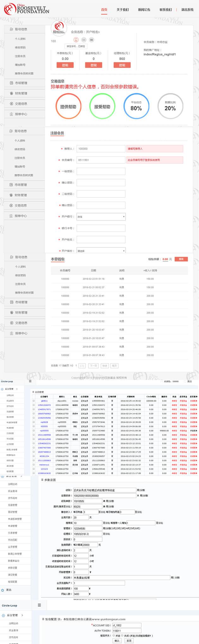This screenshot has height=644, width=199.
Task: Click the hamburger menu icon above 会员管理
Action: coord(30,381)
